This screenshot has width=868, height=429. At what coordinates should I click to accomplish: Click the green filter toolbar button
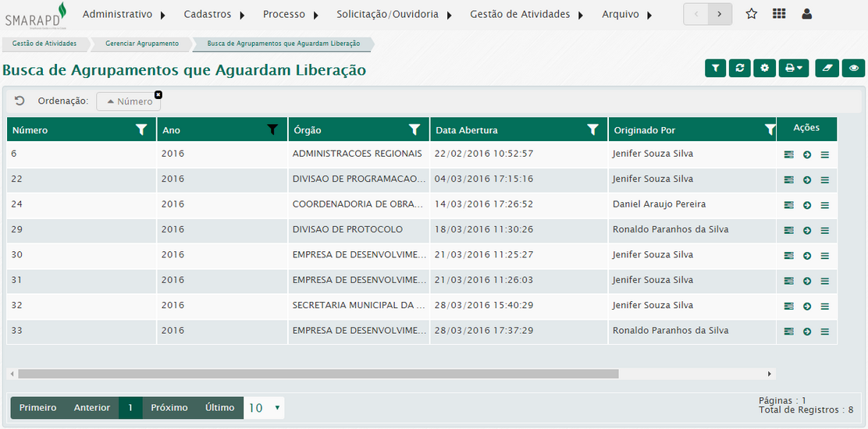click(715, 69)
